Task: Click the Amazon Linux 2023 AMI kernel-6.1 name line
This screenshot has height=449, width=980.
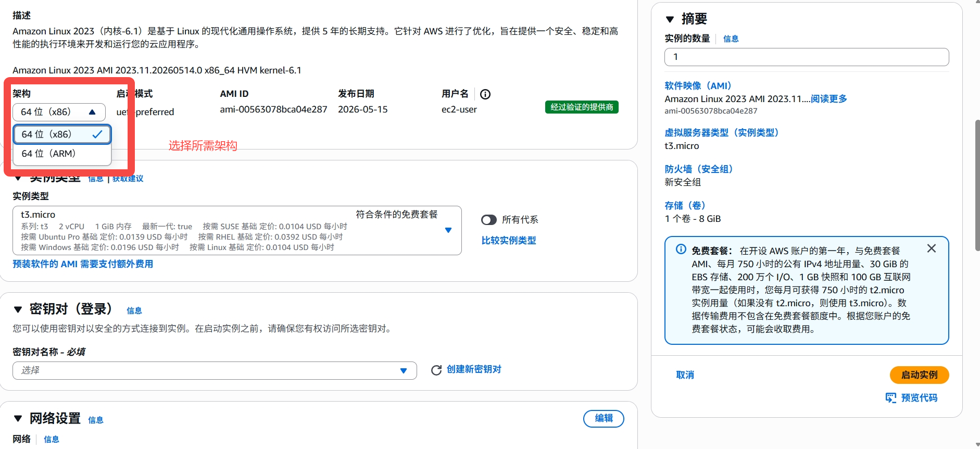Action: (157, 70)
